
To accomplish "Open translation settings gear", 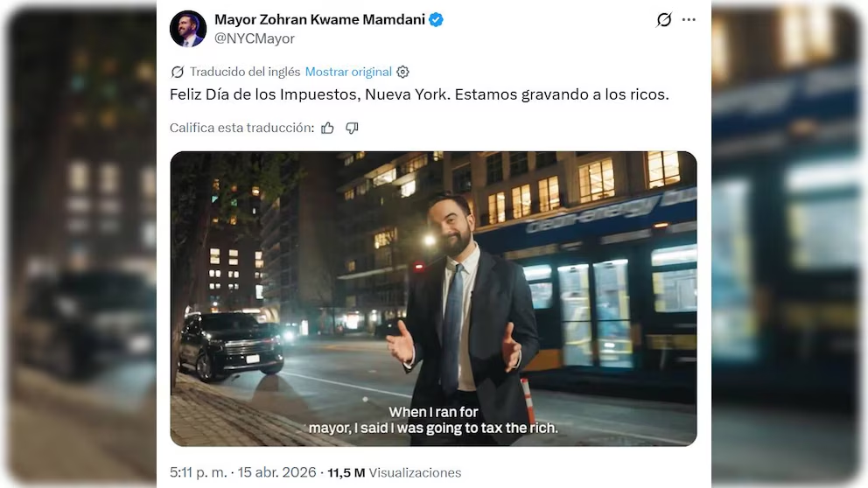I will (x=403, y=72).
